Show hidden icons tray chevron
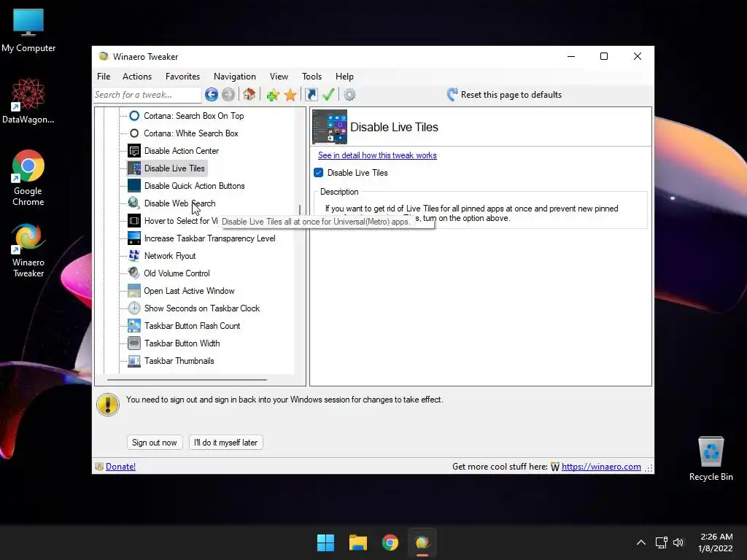This screenshot has width=747, height=560. [x=641, y=542]
